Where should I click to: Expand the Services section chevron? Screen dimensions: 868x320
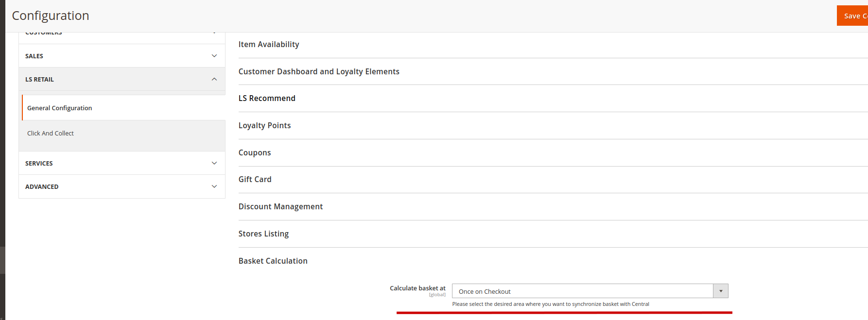(x=214, y=163)
